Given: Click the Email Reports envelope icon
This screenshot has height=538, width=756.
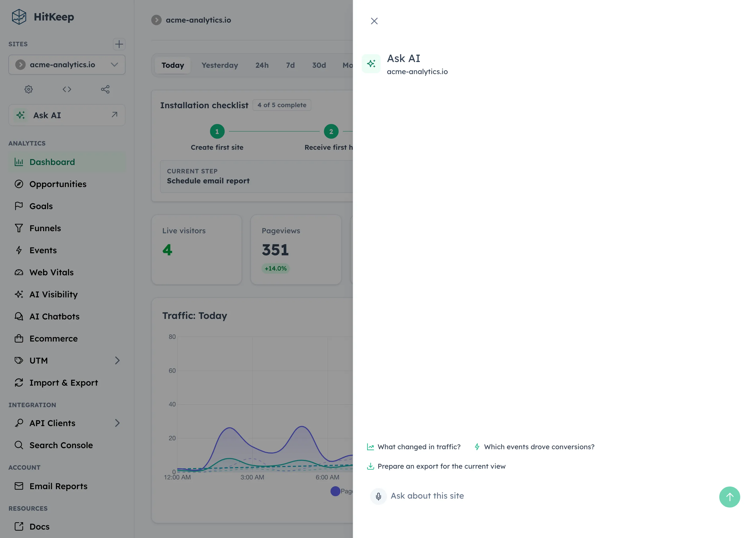Looking at the screenshot, I should [19, 486].
